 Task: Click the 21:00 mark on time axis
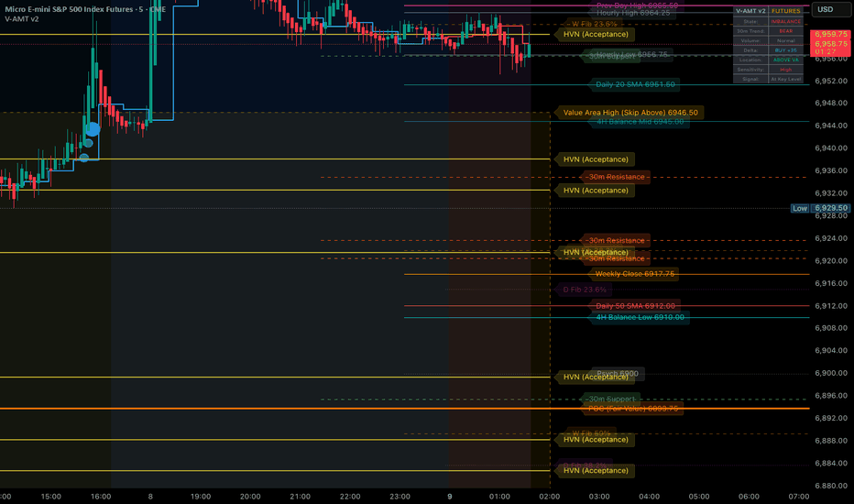[x=301, y=497]
